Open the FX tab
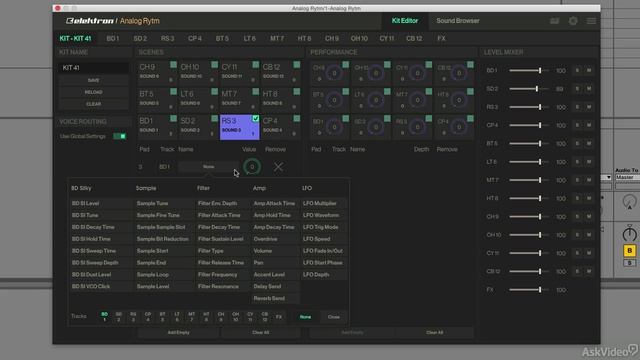The height and width of the screenshot is (360, 640). pos(441,38)
